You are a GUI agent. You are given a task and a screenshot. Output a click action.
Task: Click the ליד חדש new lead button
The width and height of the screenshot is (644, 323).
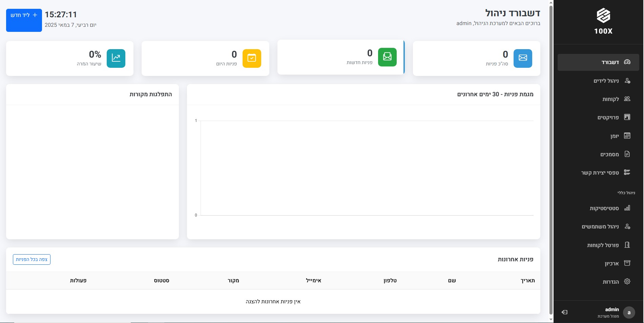pyautogui.click(x=24, y=20)
